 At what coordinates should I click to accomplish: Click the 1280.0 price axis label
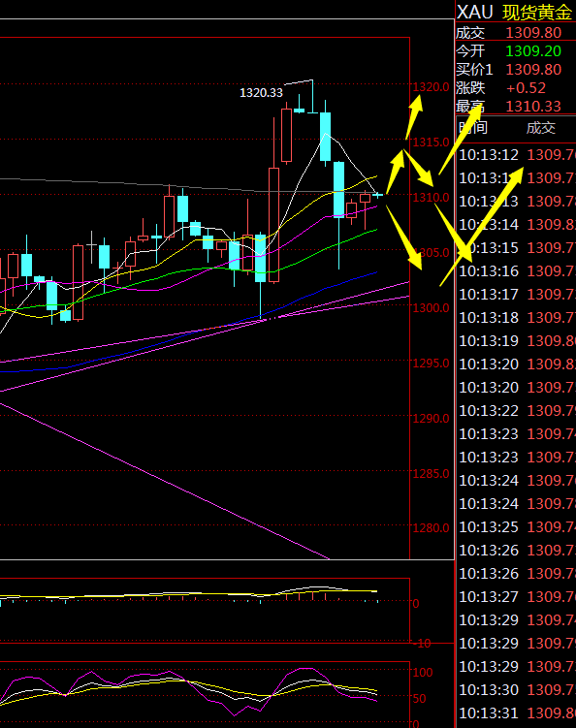[x=432, y=528]
